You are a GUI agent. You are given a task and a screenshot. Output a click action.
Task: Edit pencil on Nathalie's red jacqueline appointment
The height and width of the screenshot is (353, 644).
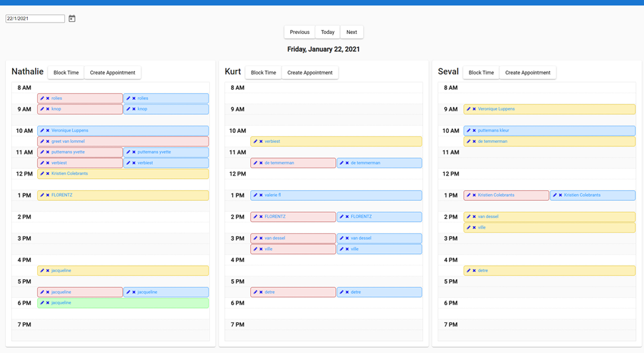(42, 292)
